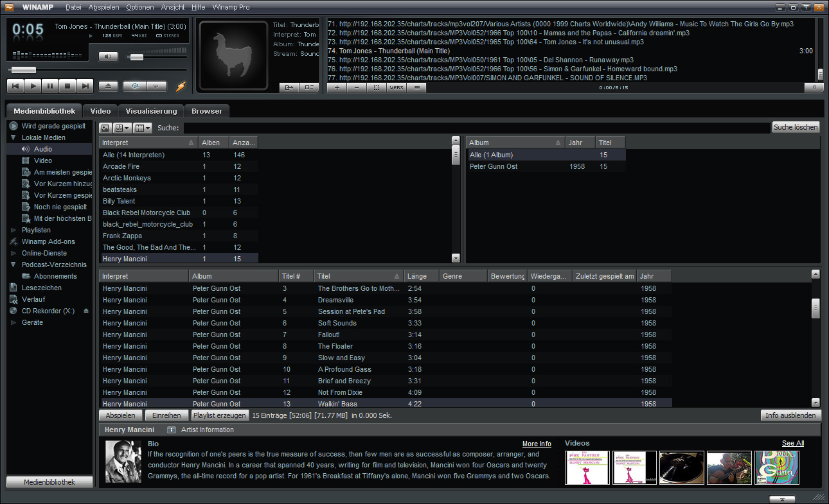This screenshot has width=829, height=504.
Task: Click Playlist erzeugen button
Action: click(220, 415)
